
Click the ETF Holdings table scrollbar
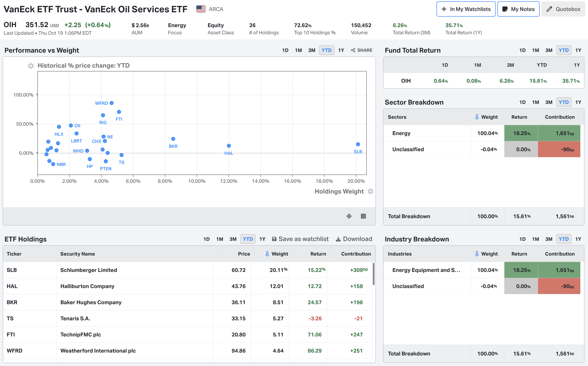point(374,274)
